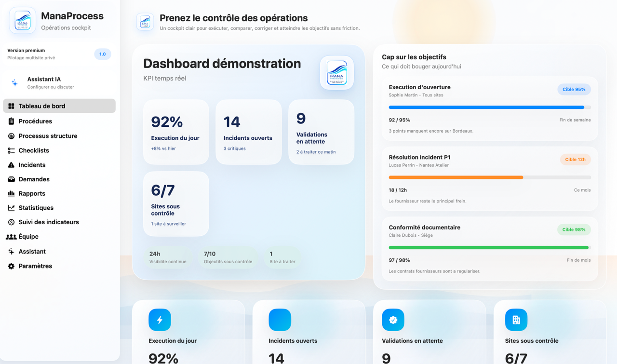Open the Checklists menu item
The height and width of the screenshot is (364, 617).
34,150
